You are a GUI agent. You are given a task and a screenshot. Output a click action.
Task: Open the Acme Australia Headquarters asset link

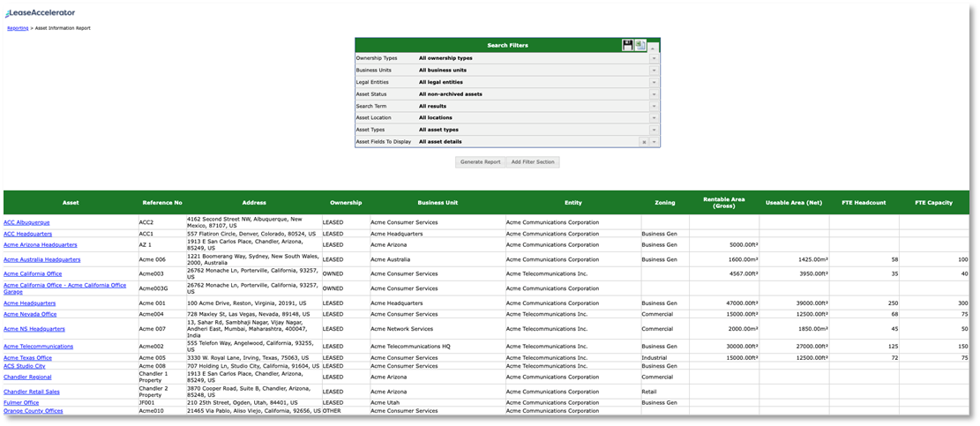pos(41,259)
